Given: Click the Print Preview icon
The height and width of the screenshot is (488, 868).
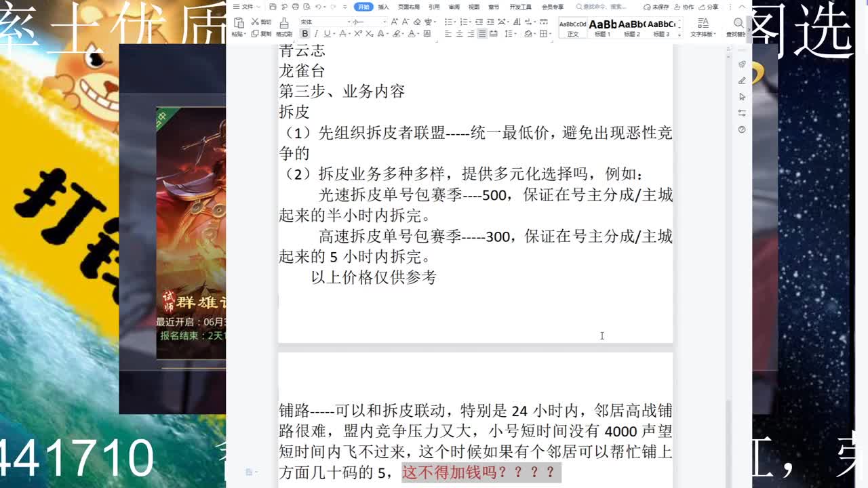Looking at the screenshot, I should pyautogui.click(x=307, y=7).
